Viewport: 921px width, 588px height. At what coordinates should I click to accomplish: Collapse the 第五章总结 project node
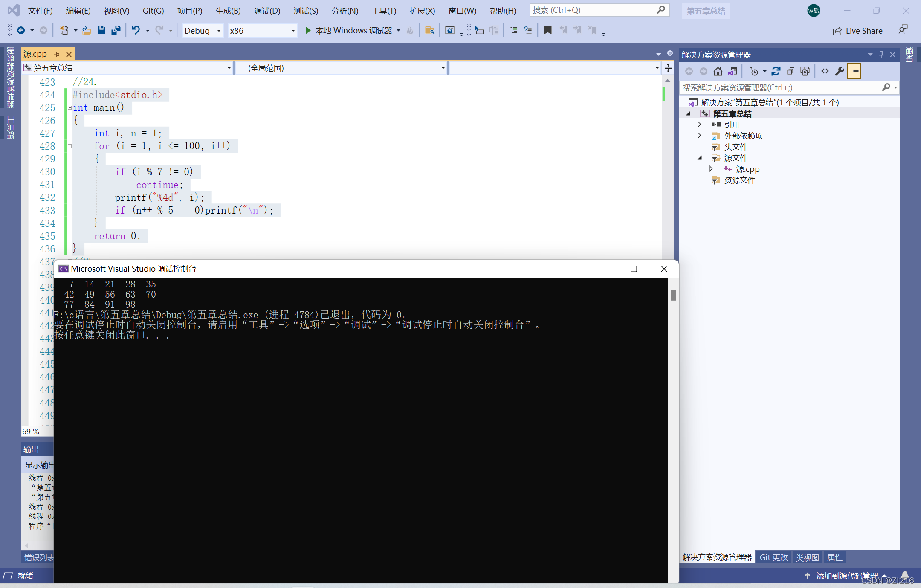(x=688, y=113)
